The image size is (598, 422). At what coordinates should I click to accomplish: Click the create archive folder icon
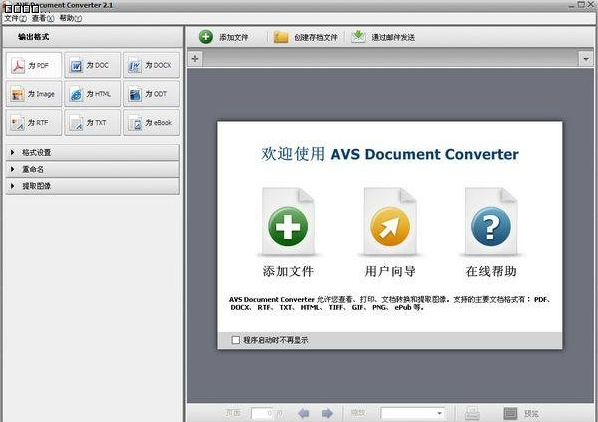[281, 37]
